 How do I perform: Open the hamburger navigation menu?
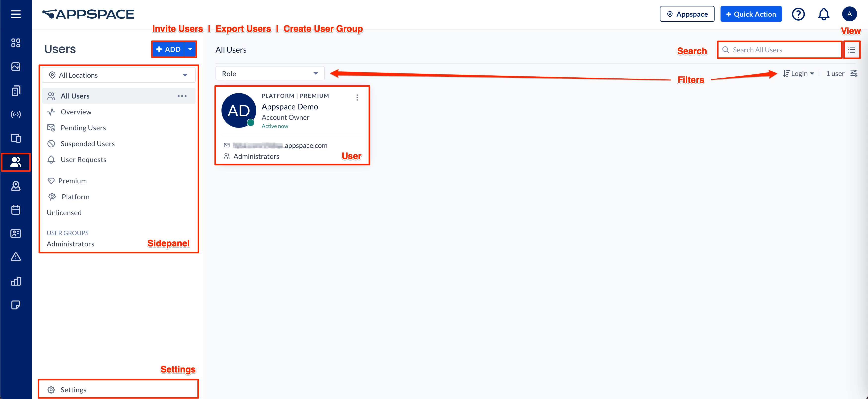point(15,14)
